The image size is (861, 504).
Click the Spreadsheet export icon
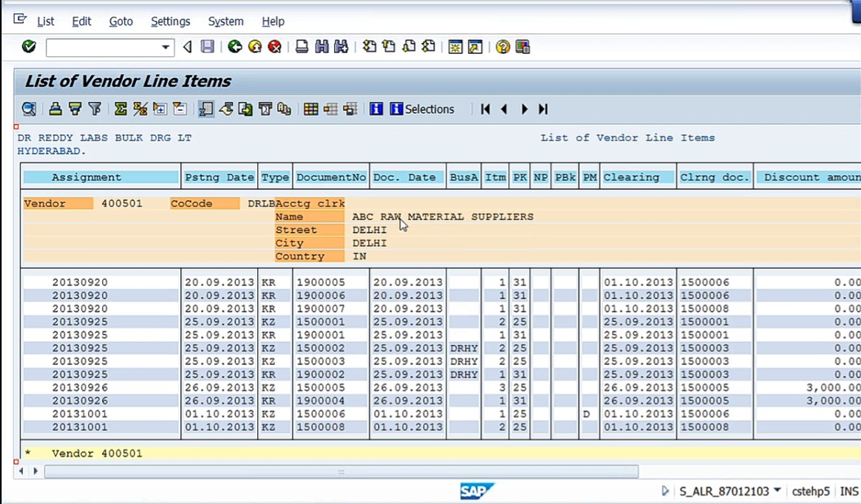[206, 109]
